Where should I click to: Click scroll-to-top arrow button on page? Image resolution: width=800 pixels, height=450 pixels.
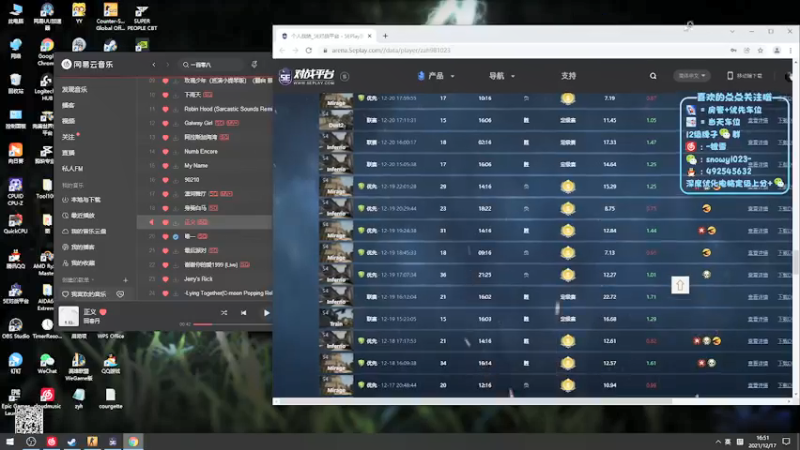pos(680,285)
